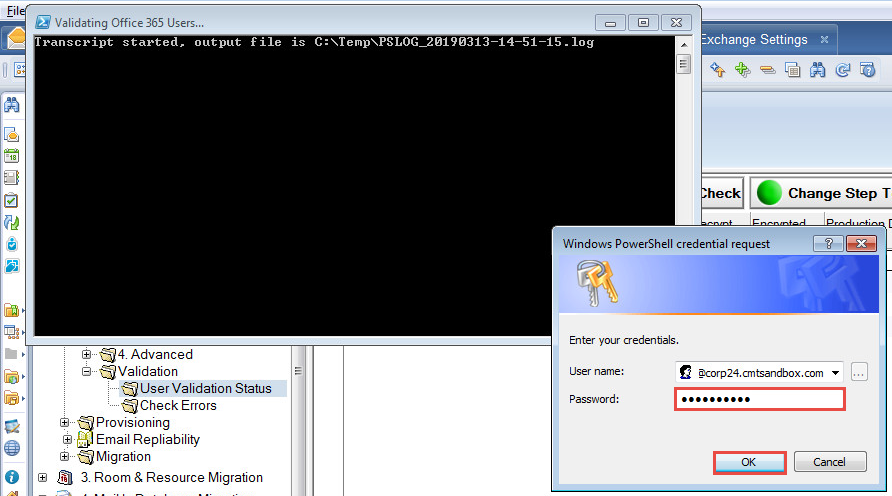Click the folder with copy sidebar icon

(x=11, y=398)
